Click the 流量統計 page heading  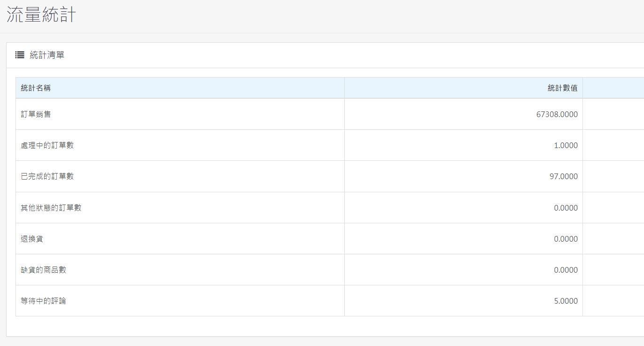[x=41, y=15]
